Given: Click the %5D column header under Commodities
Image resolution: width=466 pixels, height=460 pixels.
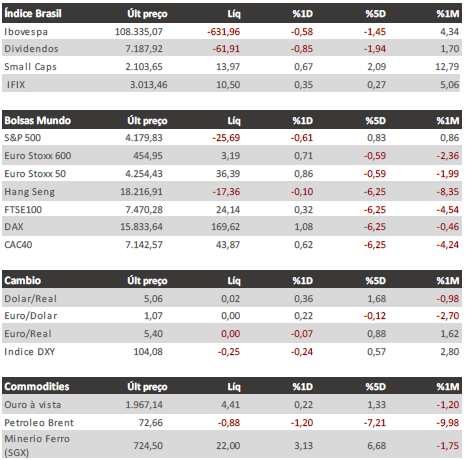Looking at the screenshot, I should [x=375, y=387].
